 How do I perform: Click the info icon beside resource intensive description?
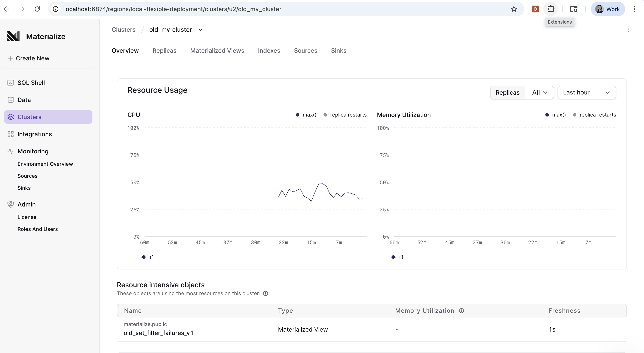pyautogui.click(x=266, y=293)
